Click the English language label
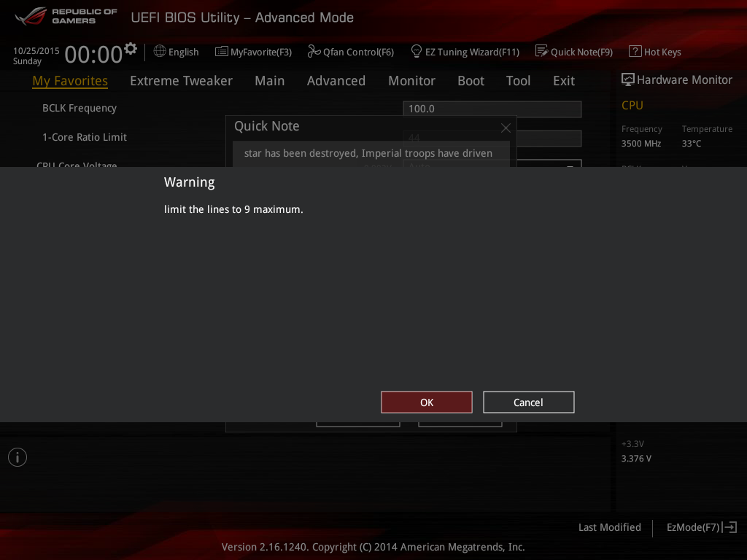The height and width of the screenshot is (560, 747). pyautogui.click(x=183, y=52)
